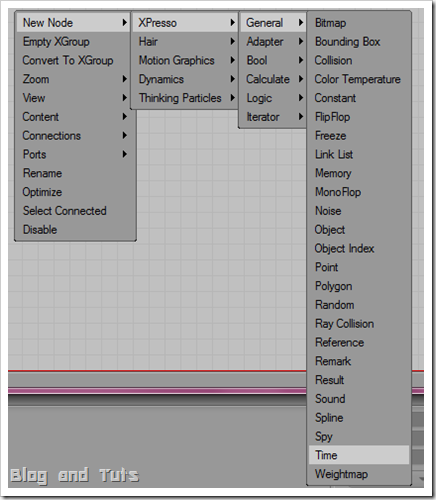Open the New Node submenu
The height and width of the screenshot is (500, 436).
tap(73, 23)
